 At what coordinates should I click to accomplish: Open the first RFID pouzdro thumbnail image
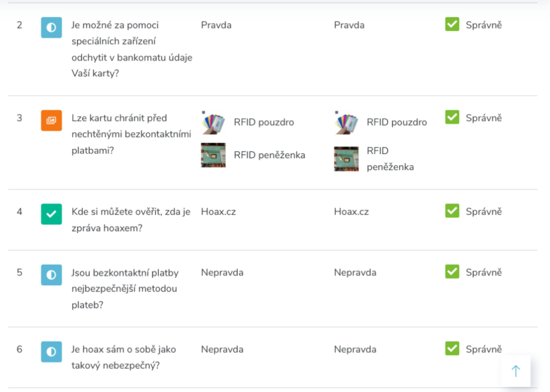pos(213,122)
